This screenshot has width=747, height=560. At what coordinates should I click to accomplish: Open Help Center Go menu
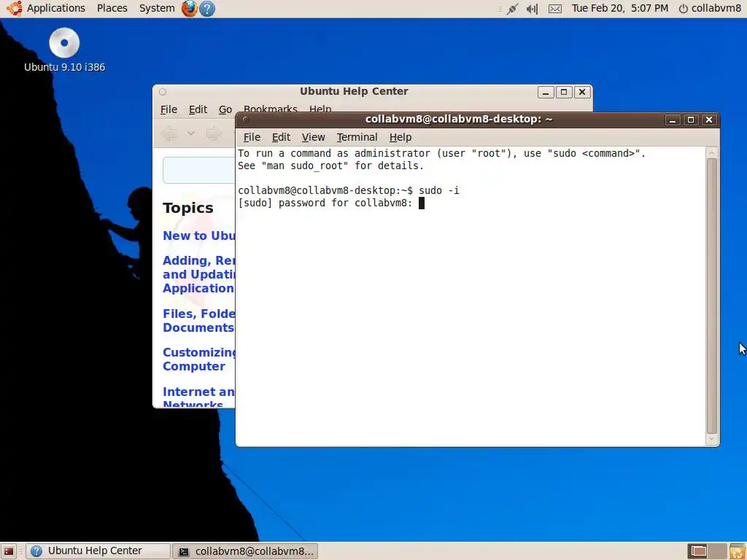(x=225, y=109)
